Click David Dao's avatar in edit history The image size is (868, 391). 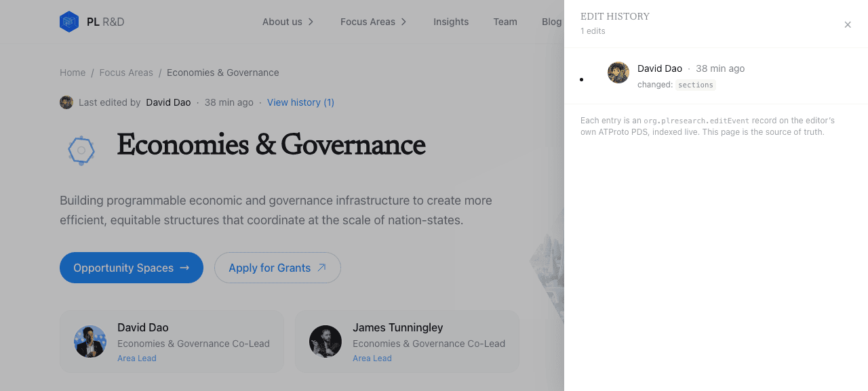618,73
